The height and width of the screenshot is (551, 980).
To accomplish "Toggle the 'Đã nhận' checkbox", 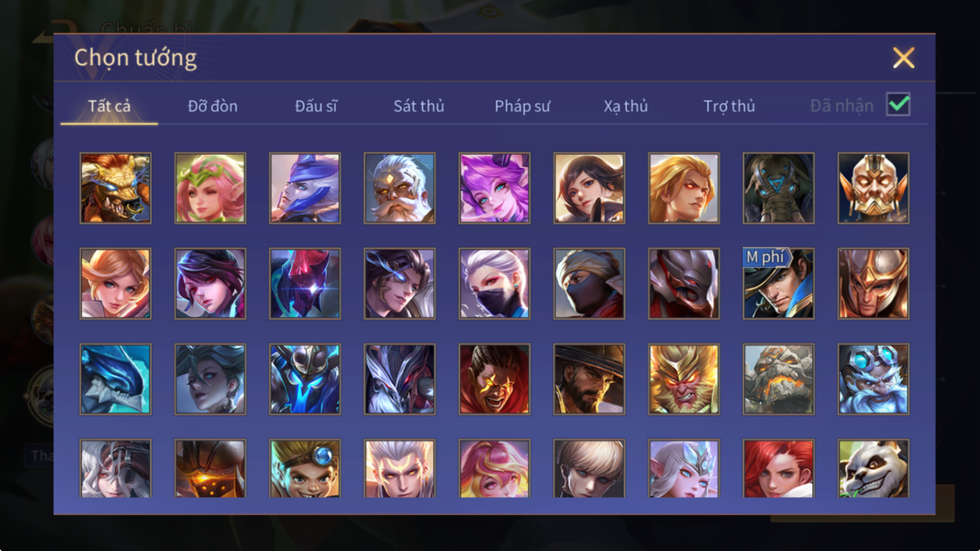I will 898,104.
